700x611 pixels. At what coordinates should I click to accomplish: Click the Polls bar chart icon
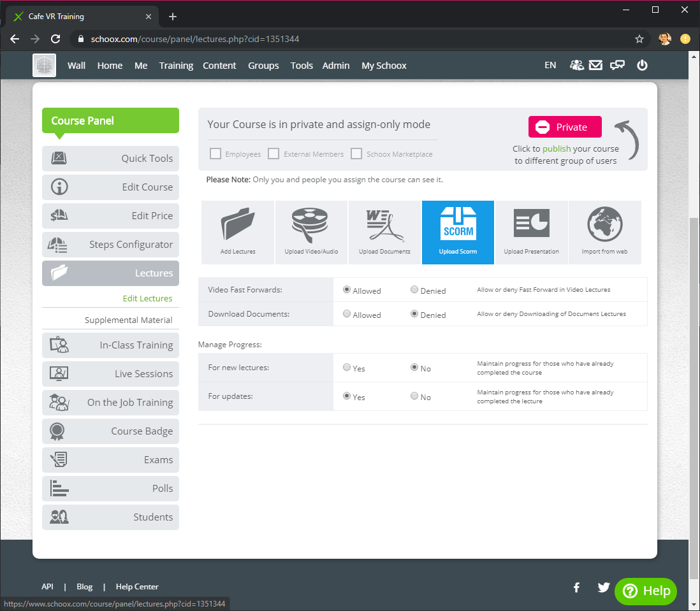[x=59, y=488]
